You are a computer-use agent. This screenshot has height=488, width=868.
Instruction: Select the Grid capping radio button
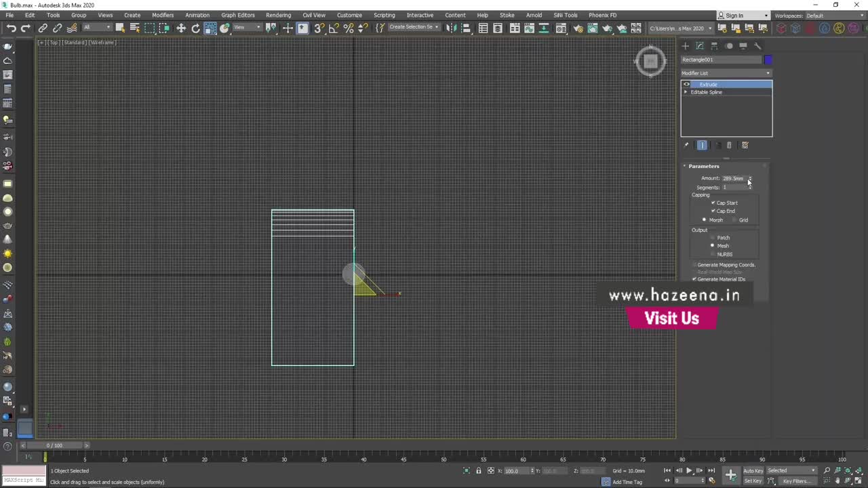click(734, 220)
